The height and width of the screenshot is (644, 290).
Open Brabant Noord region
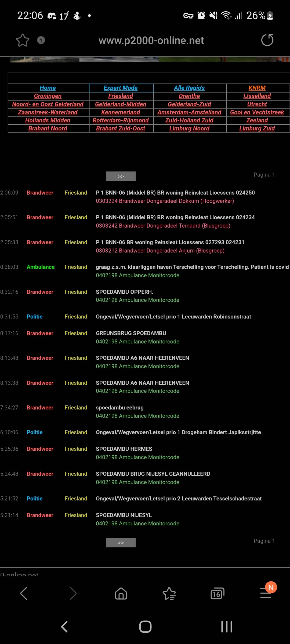(x=48, y=128)
